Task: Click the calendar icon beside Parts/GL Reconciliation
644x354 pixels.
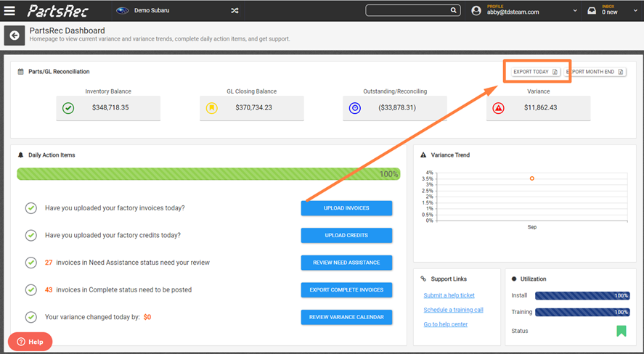Action: click(20, 72)
